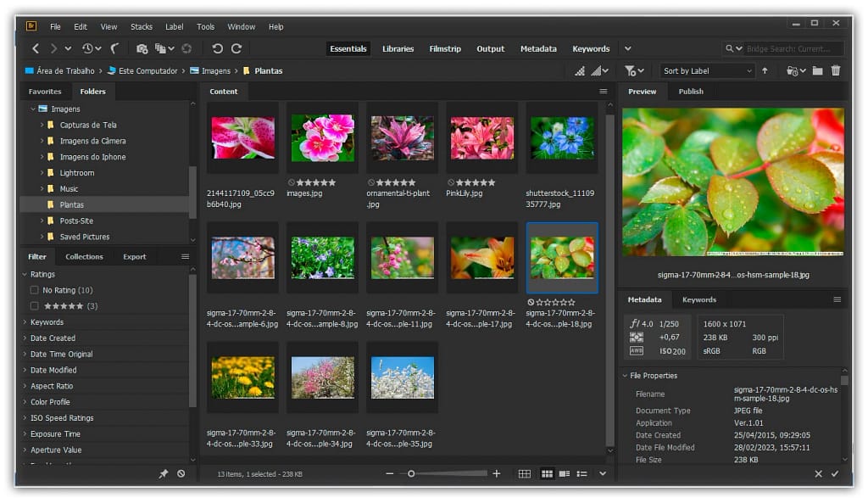
Task: Switch to the Keywords panel tab
Action: [699, 299]
